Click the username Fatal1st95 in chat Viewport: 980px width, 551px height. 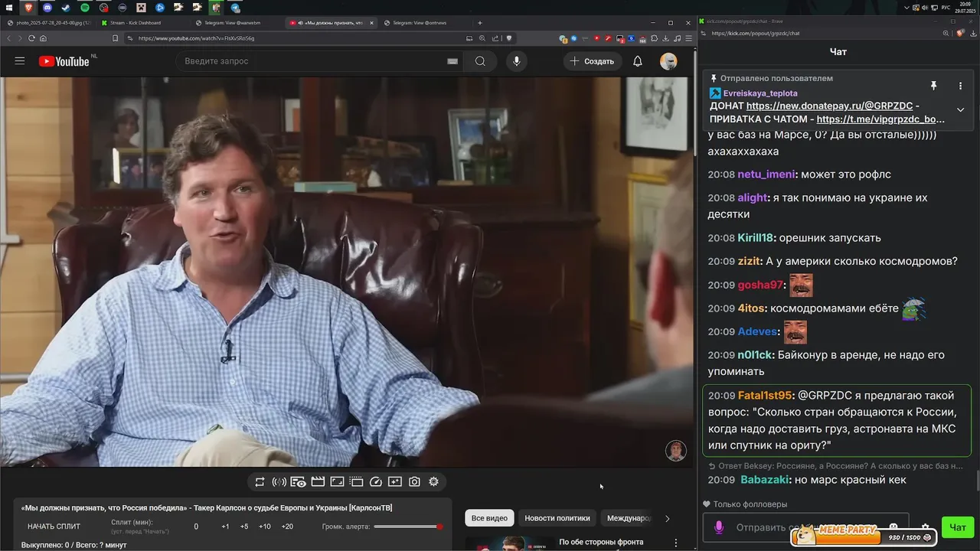765,396
